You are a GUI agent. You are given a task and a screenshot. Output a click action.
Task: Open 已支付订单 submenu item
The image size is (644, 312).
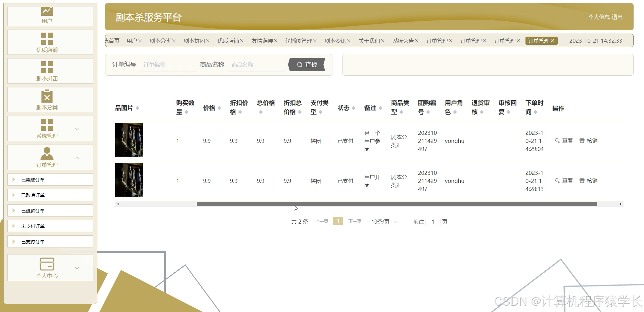point(50,242)
